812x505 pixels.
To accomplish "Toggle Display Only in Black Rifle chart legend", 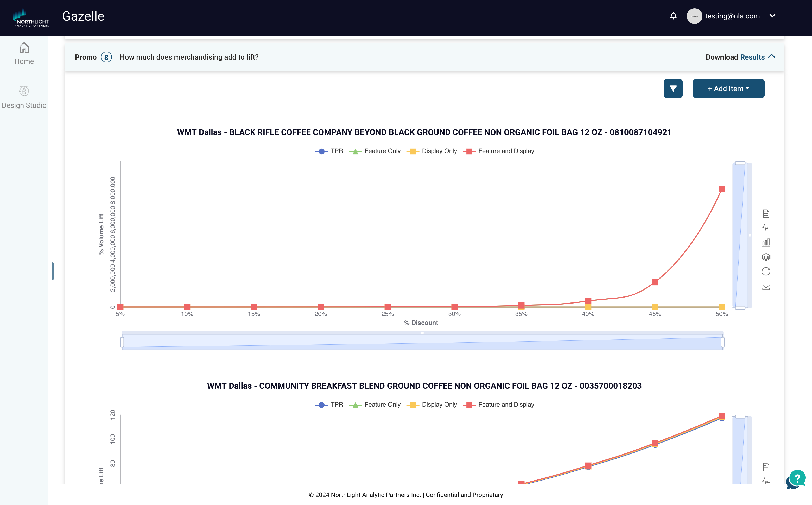I will (432, 151).
